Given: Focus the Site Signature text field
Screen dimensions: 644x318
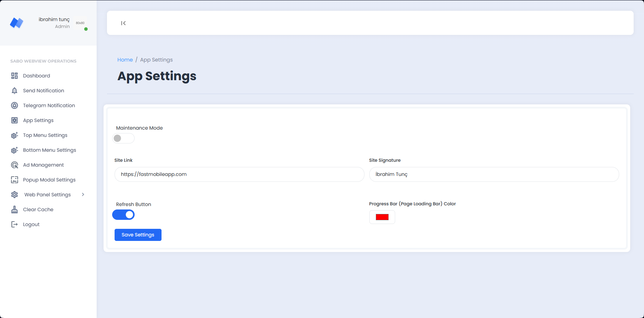Looking at the screenshot, I should pos(494,175).
